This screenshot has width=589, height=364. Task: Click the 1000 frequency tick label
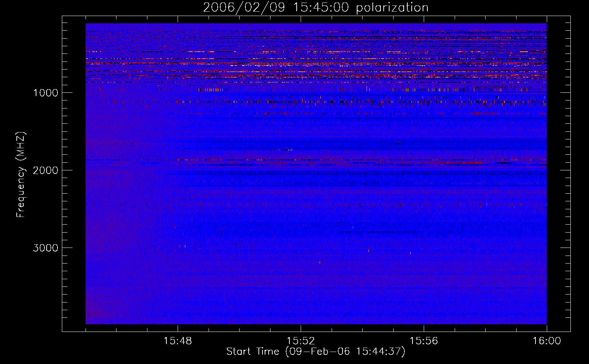click(x=46, y=92)
